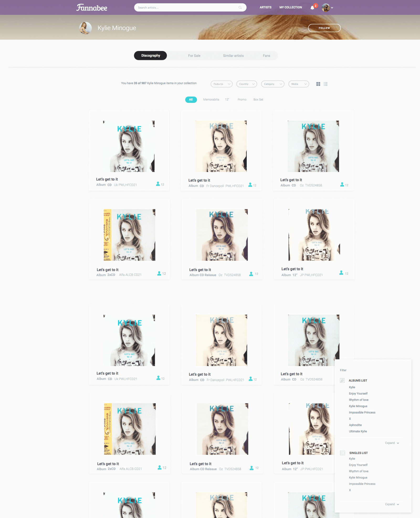Select Kylie Minogue in Singles List

(358, 478)
